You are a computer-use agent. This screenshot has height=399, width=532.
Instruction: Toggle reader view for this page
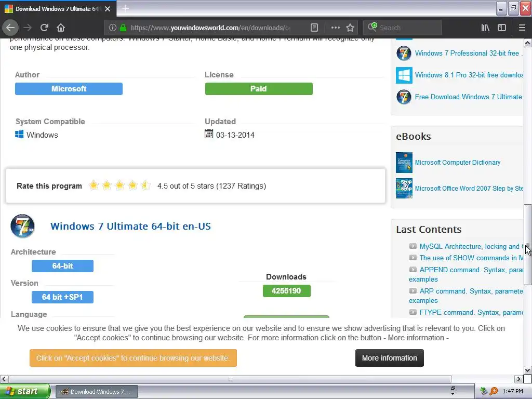click(314, 28)
